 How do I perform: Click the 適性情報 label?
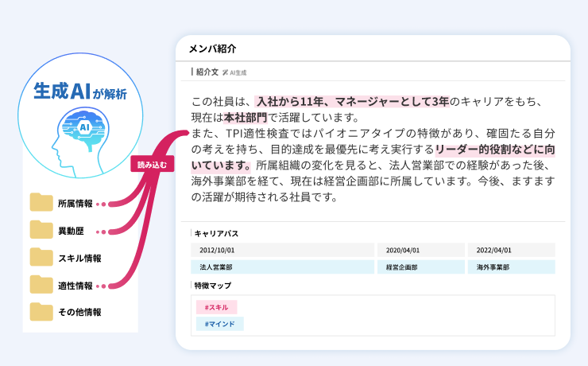(75, 286)
